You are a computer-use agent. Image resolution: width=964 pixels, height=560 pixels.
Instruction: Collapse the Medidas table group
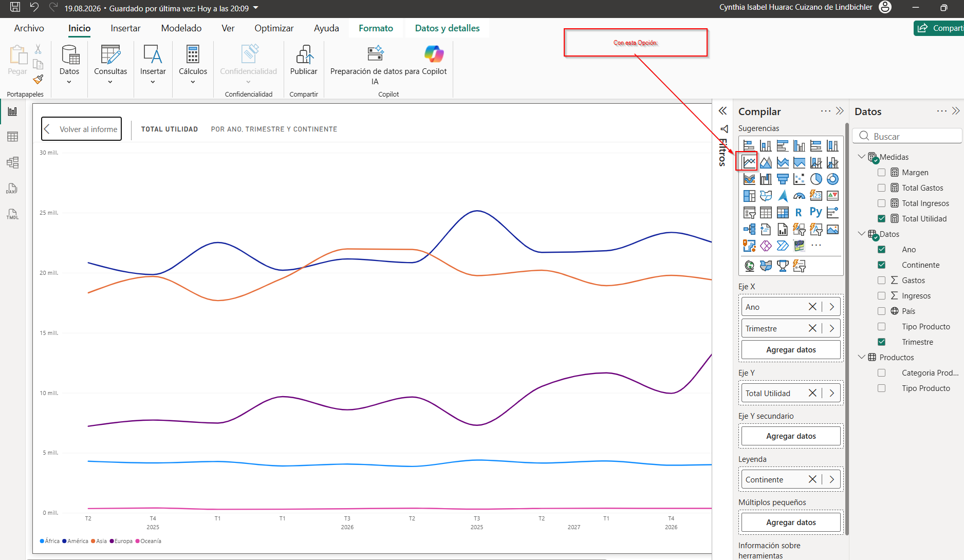tap(862, 157)
